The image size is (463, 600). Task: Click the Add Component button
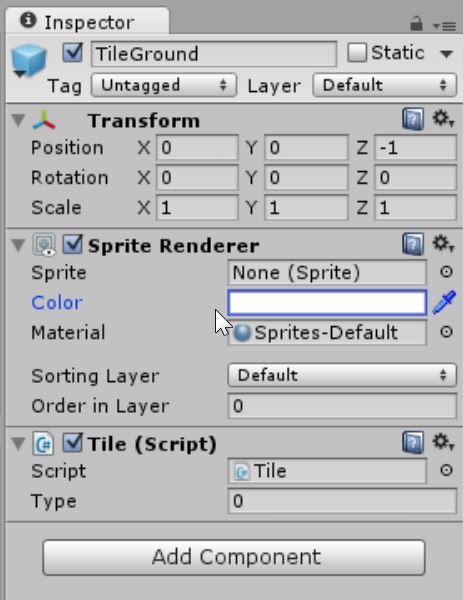coord(234,557)
